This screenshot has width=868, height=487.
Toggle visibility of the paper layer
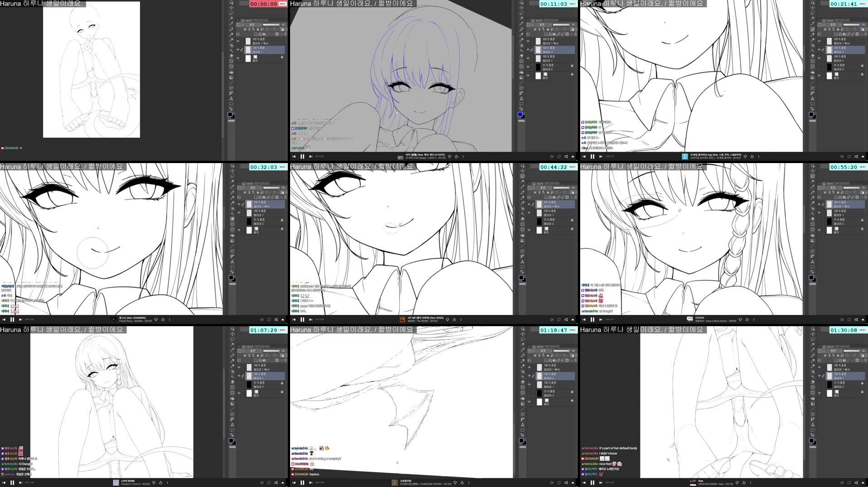tap(238, 58)
